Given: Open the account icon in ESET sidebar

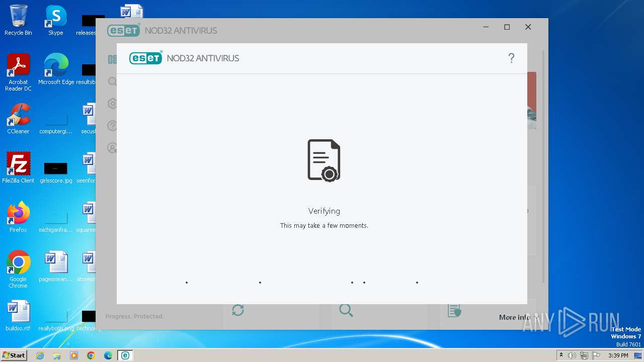Looking at the screenshot, I should pyautogui.click(x=112, y=148).
